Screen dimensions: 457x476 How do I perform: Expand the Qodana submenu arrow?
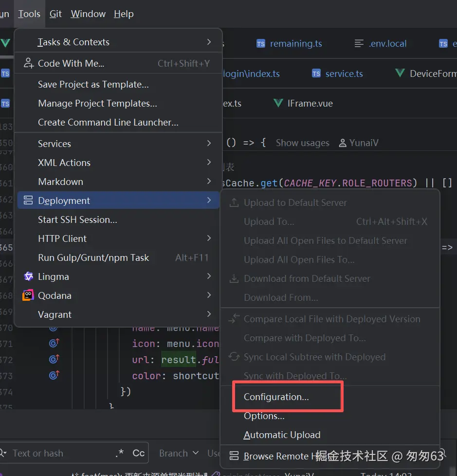click(x=209, y=295)
